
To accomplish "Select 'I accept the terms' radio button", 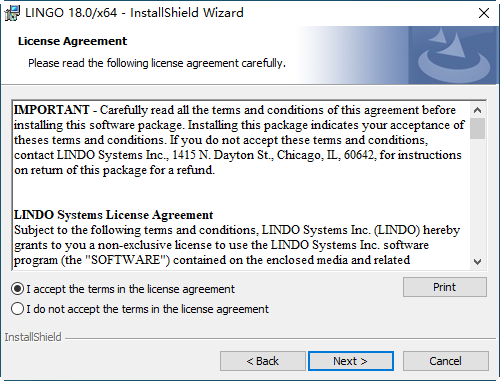I will tap(17, 289).
